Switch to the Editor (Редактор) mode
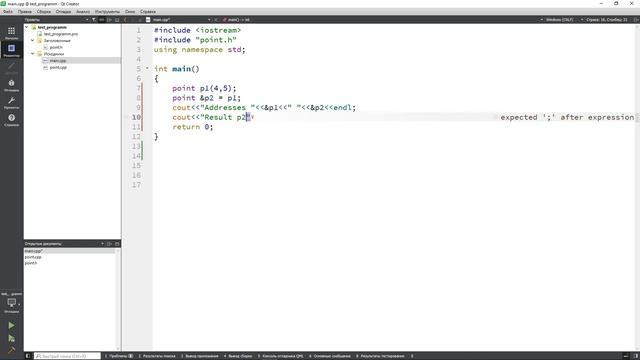The image size is (640, 360). click(x=11, y=50)
